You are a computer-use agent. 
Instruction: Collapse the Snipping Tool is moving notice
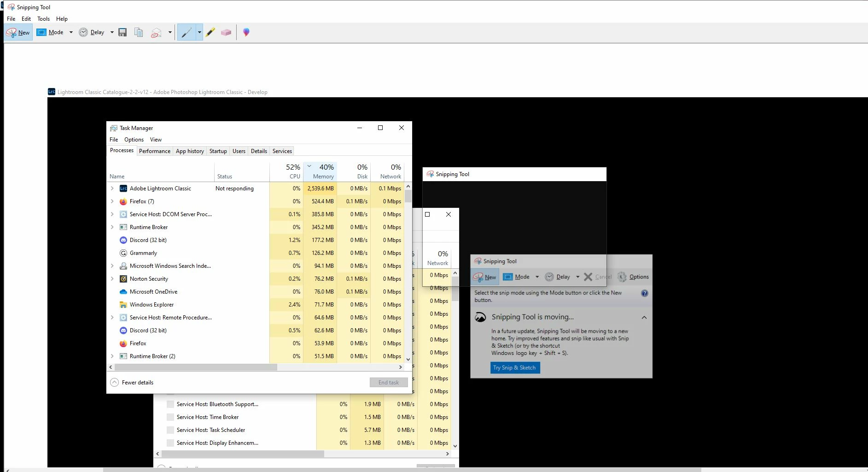click(x=644, y=317)
